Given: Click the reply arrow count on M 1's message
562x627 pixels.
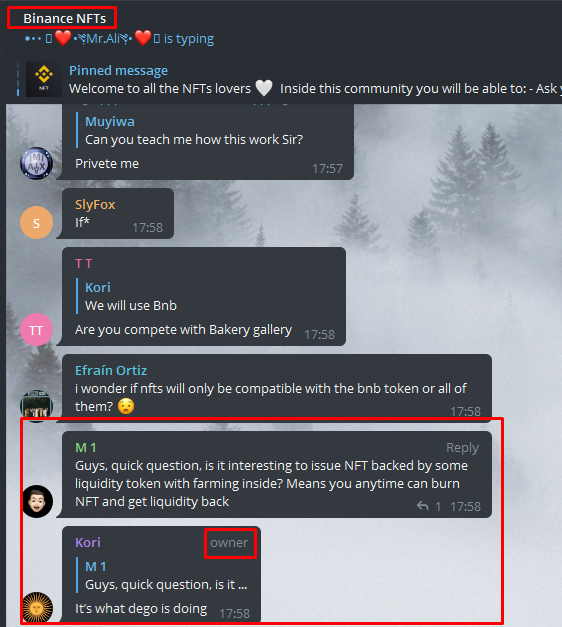Looking at the screenshot, I should pos(429,506).
